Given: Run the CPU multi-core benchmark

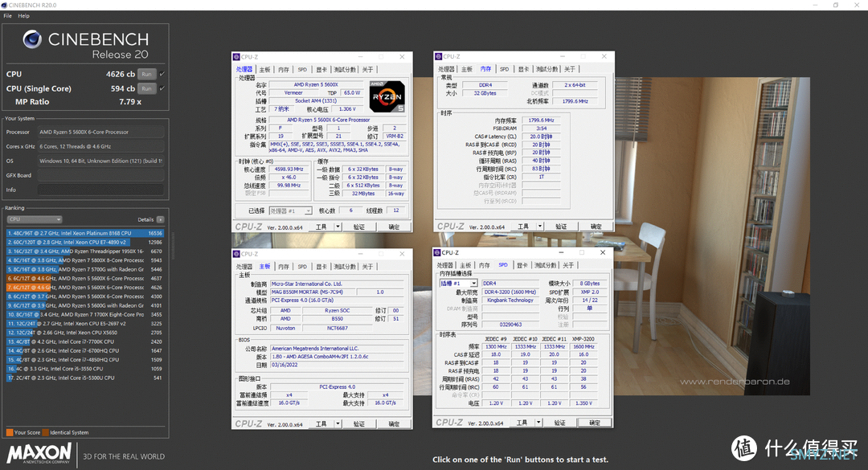Looking at the screenshot, I should point(147,74).
